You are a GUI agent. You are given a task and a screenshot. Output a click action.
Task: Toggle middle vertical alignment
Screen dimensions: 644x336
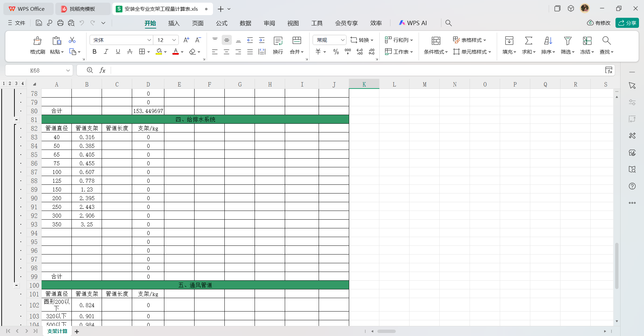coord(227,40)
